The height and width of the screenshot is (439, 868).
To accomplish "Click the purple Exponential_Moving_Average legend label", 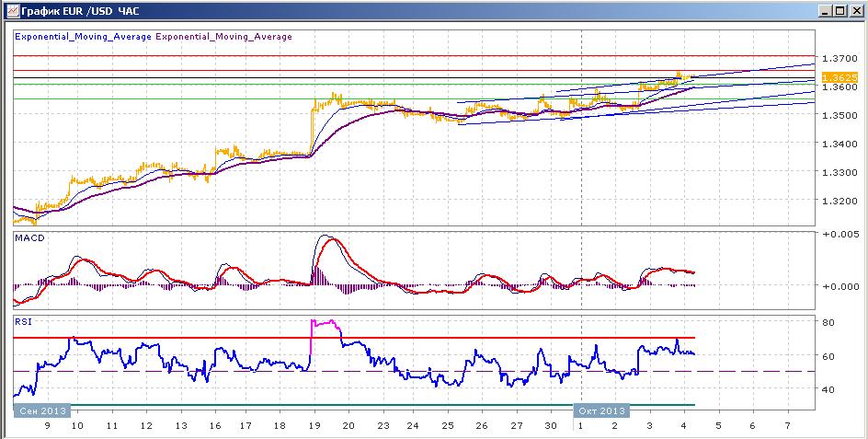I will 223,37.
